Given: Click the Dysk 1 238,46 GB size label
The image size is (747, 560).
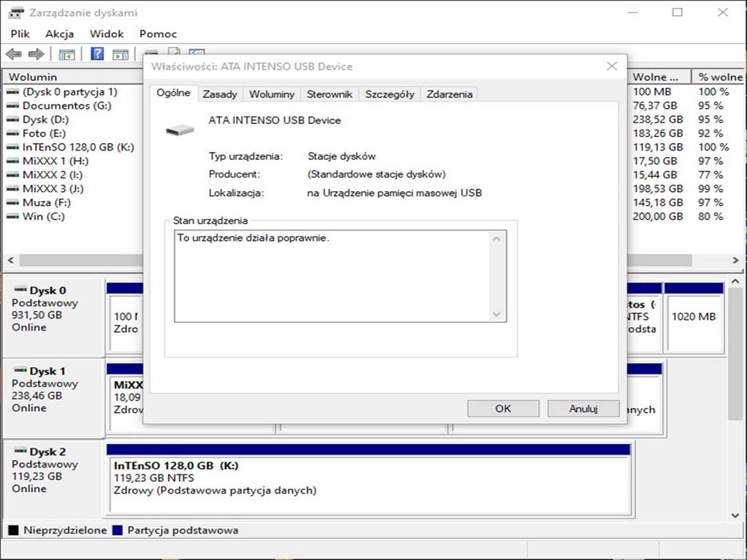Looking at the screenshot, I should pos(37,395).
